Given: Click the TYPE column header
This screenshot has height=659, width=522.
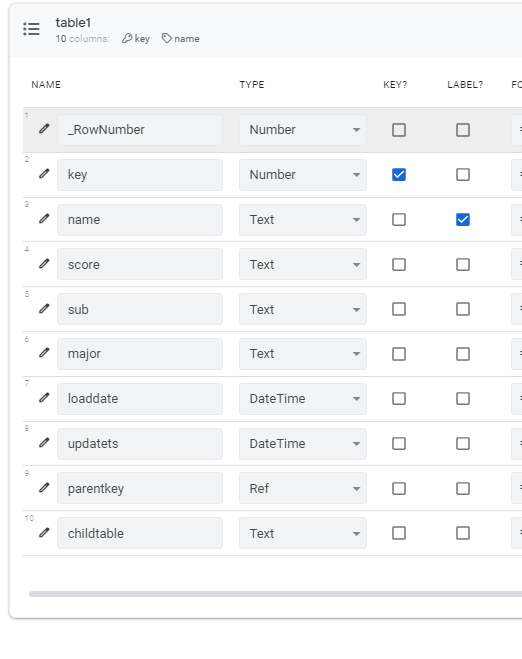Looking at the screenshot, I should 252,84.
